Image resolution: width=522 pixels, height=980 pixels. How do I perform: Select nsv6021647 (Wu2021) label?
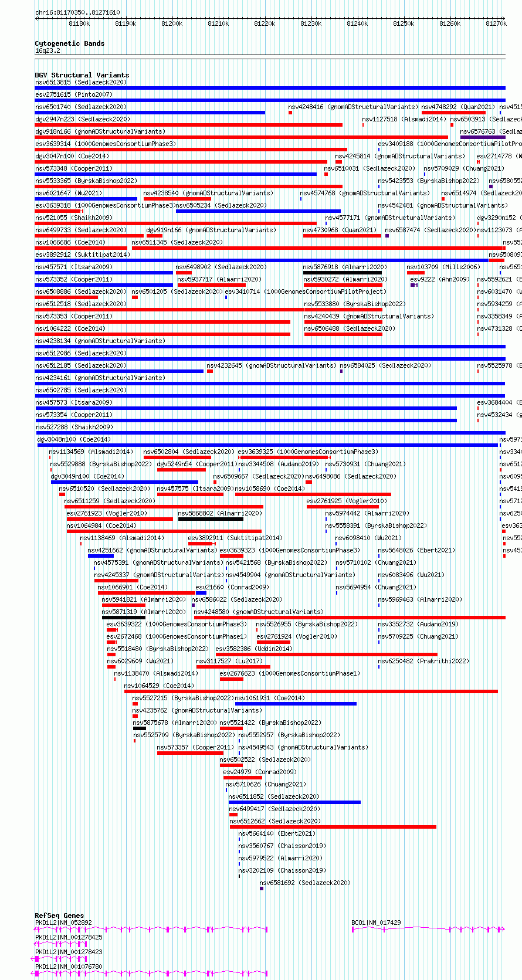tap(68, 194)
